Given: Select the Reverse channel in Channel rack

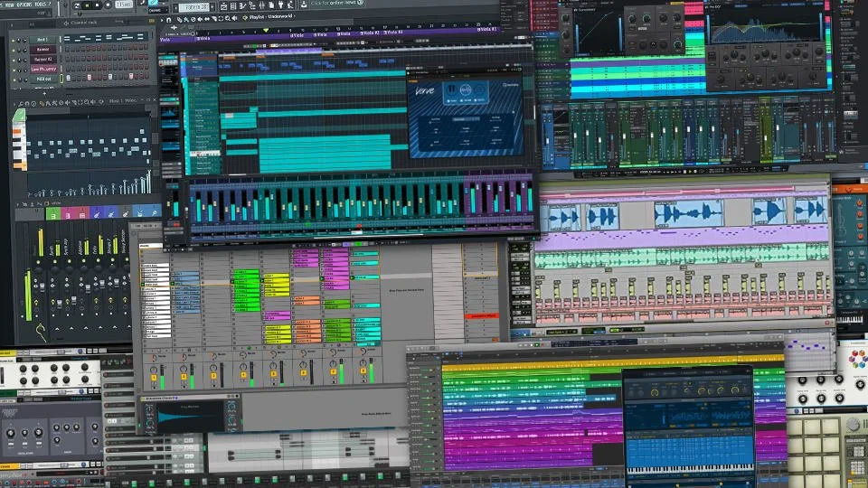Looking at the screenshot, I should (x=42, y=49).
